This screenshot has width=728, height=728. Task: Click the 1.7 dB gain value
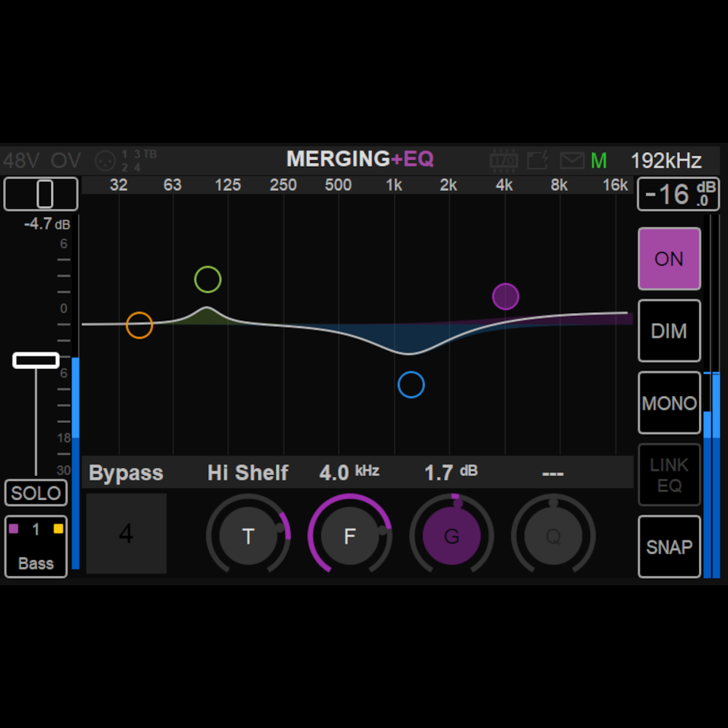[x=451, y=472]
